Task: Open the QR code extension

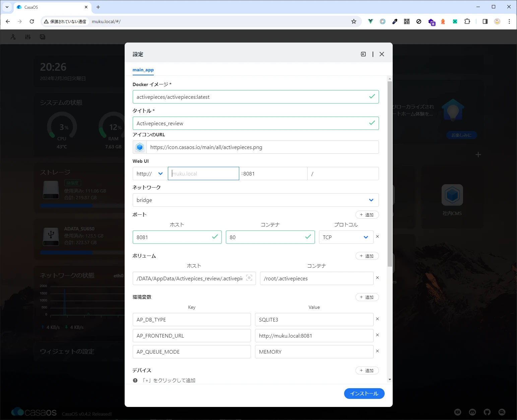Action: [x=407, y=21]
